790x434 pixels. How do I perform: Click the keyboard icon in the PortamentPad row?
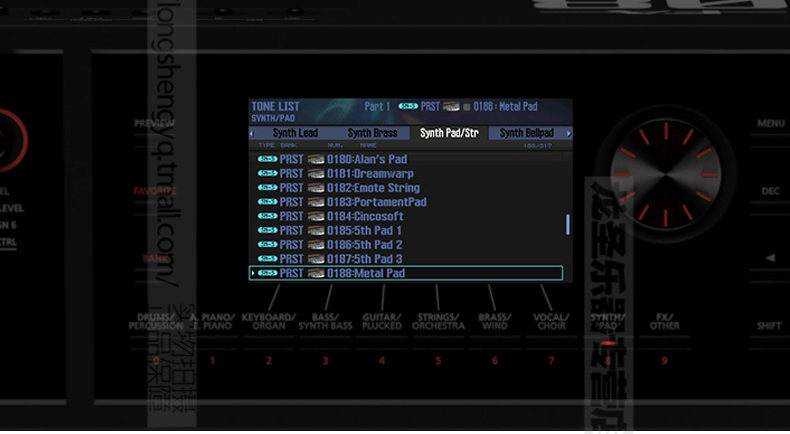316,202
